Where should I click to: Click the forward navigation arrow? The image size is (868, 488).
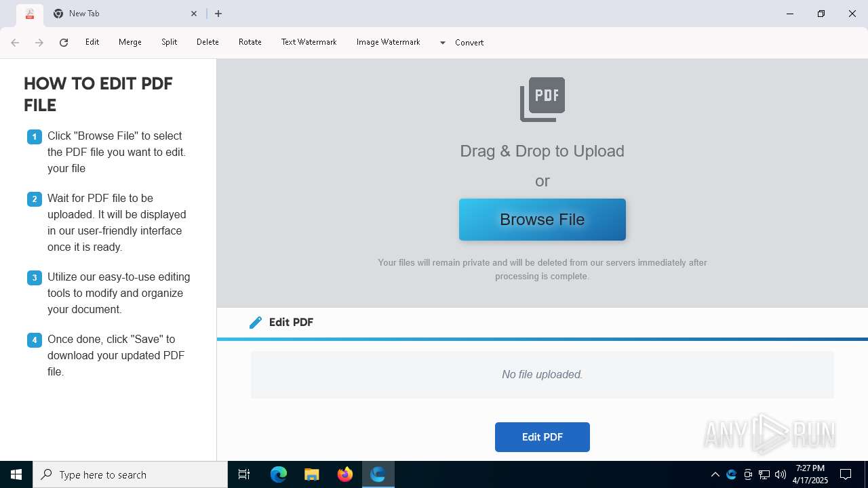coord(39,43)
